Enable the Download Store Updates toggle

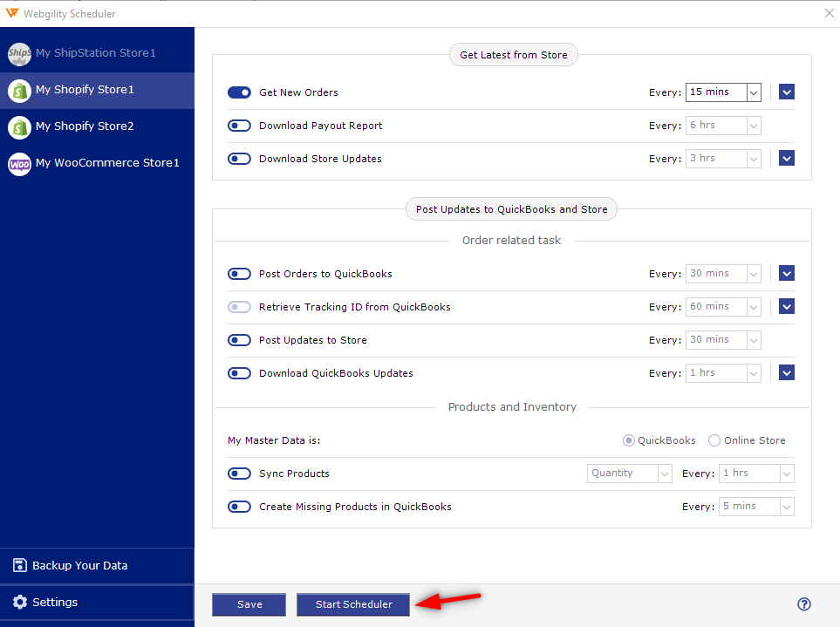pos(239,159)
